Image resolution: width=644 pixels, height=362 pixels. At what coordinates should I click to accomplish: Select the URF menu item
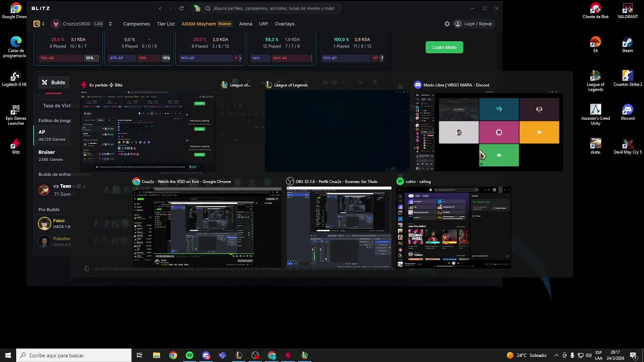tap(263, 24)
